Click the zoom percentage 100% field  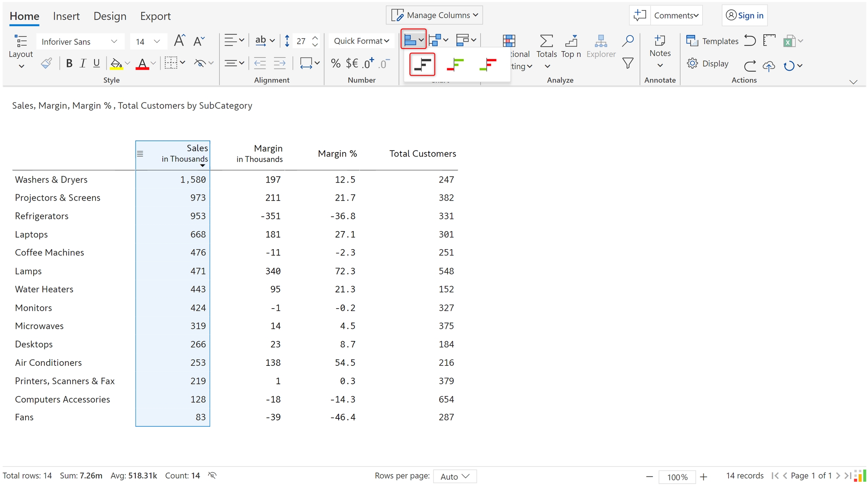(x=677, y=477)
